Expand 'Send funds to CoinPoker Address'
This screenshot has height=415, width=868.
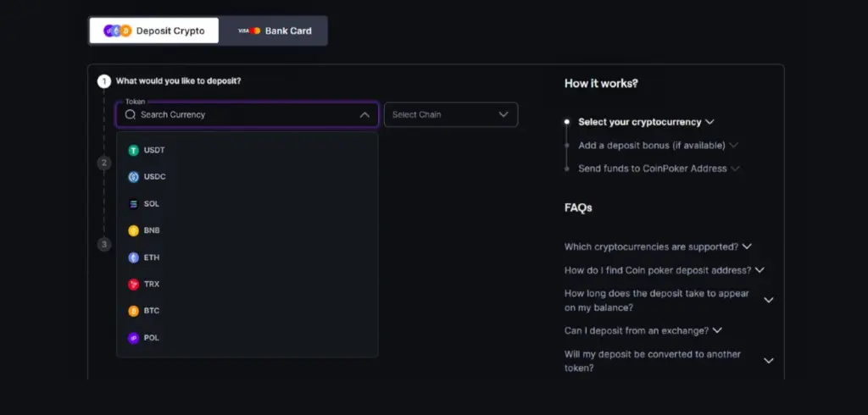click(659, 169)
